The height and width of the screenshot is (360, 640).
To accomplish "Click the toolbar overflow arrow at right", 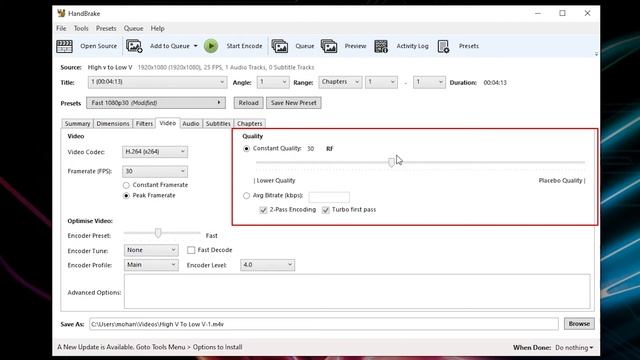I will coord(596,54).
